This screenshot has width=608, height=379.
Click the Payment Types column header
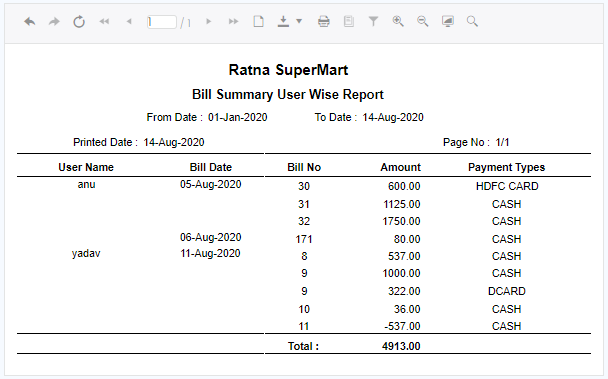[506, 167]
